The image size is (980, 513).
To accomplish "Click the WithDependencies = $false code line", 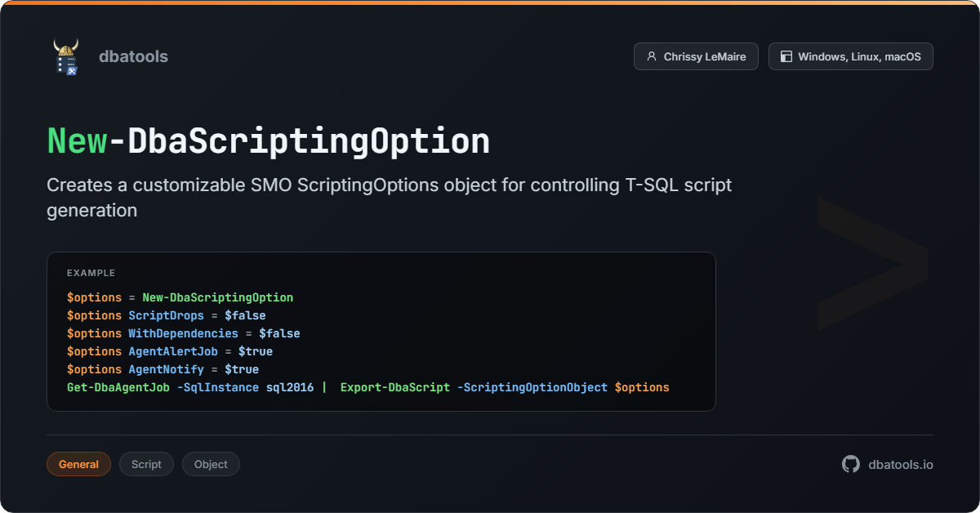I will tap(183, 333).
